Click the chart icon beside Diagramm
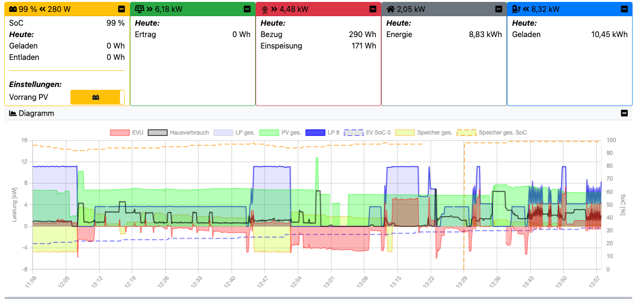 (13, 114)
